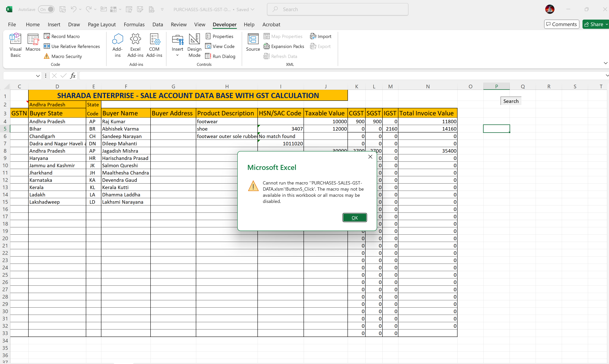Viewport: 609px width, 364px height.
Task: Open XML Expansion Packs
Action: pos(284,46)
